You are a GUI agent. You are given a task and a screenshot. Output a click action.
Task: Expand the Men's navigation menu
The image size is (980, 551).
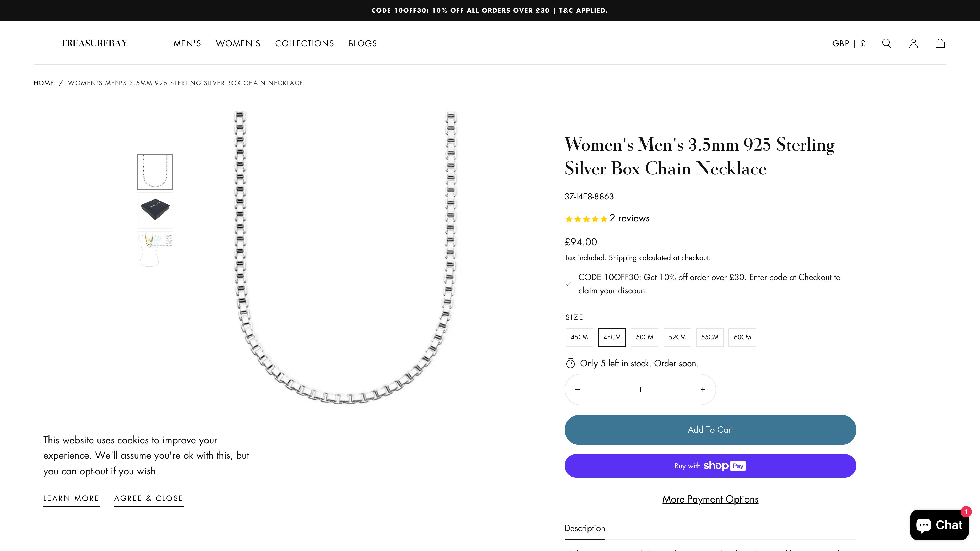point(187,43)
